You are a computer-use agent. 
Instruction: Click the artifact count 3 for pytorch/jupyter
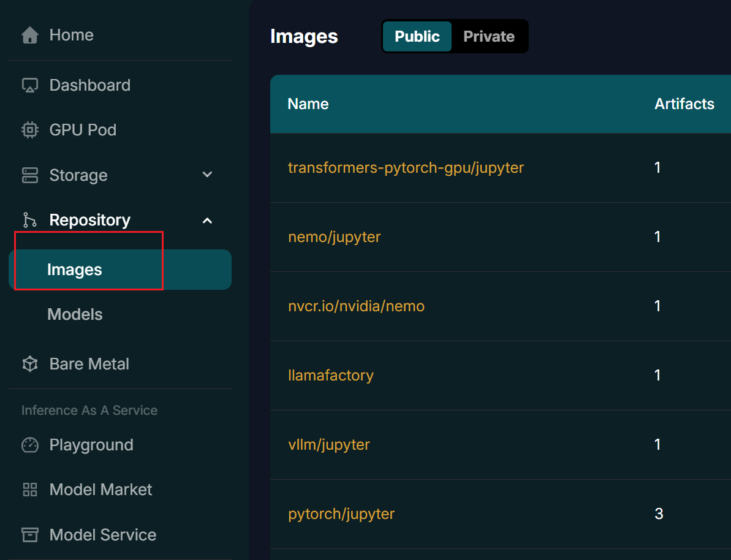point(659,513)
